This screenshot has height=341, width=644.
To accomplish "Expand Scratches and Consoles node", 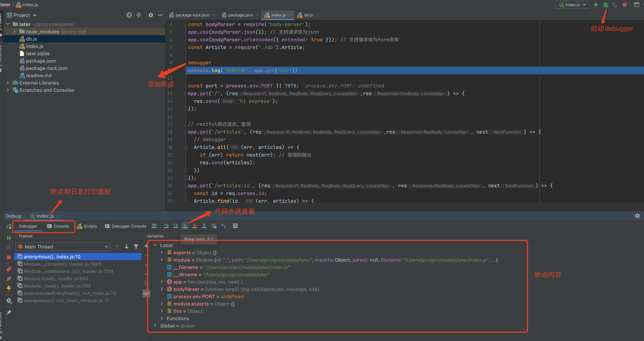I will pyautogui.click(x=8, y=90).
